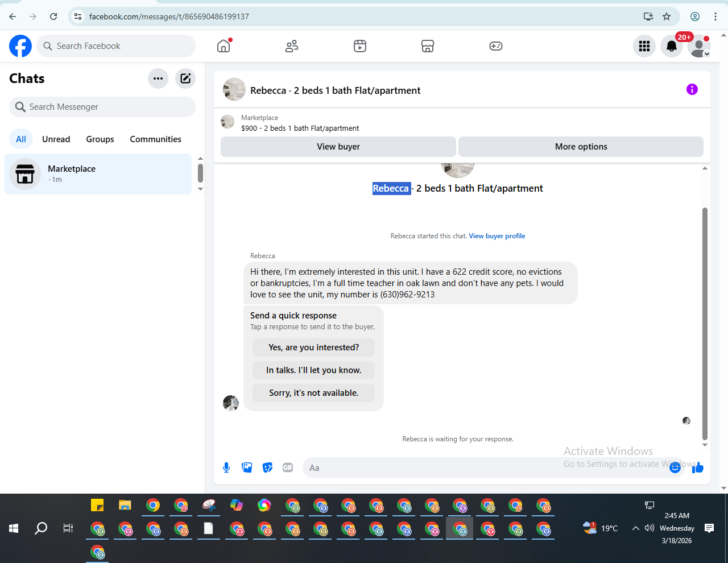Show hidden icons in the system tray
Viewport: 728px width, 563px height.
(636, 528)
